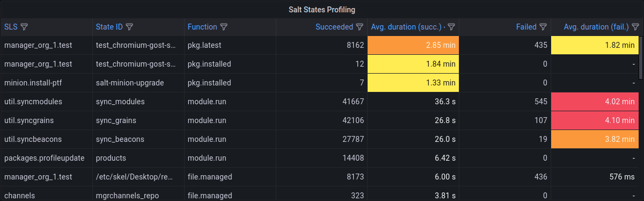644x201 pixels.
Task: Select the red 4.02 min cell
Action: click(x=594, y=102)
